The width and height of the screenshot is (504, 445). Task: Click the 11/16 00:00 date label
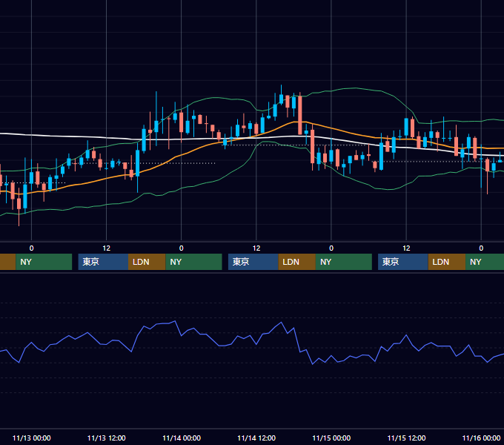[481, 438]
